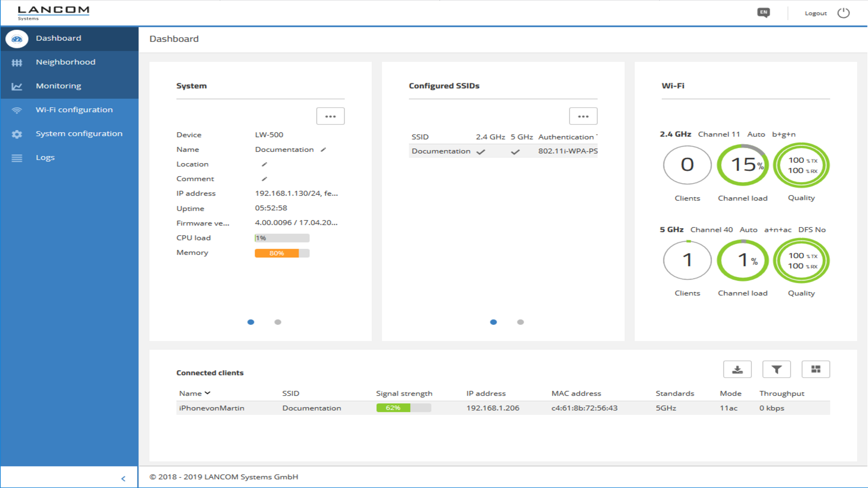This screenshot has height=488, width=868.
Task: Click the Logout link
Action: tap(815, 13)
